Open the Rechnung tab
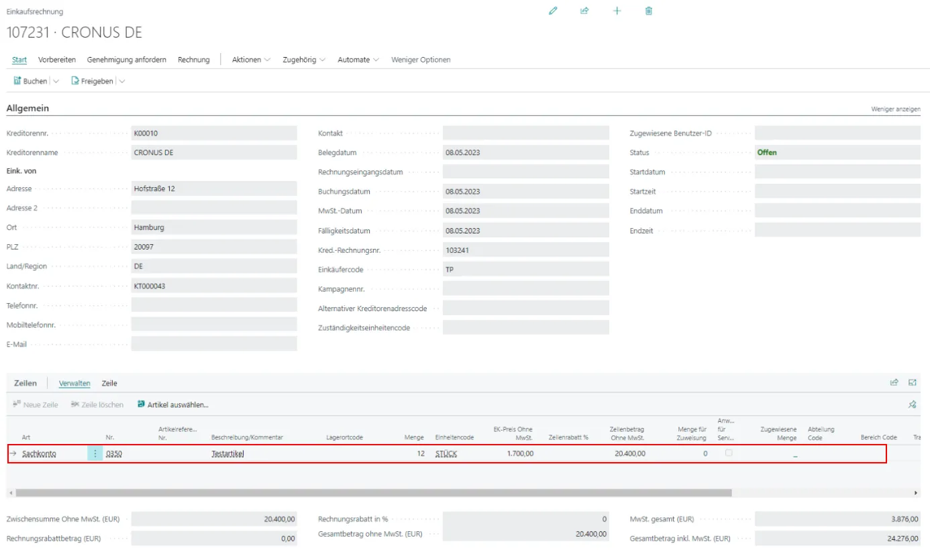Screen dimensions: 930x560 pos(194,60)
